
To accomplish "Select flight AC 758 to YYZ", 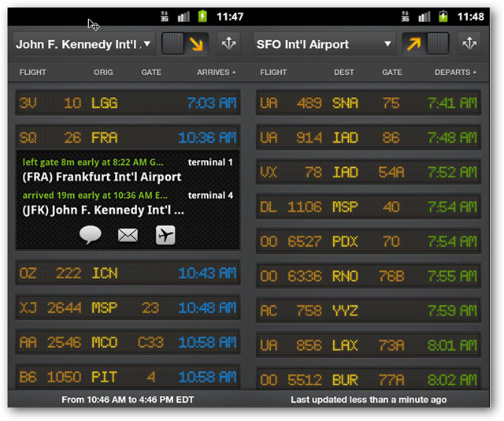I will click(x=369, y=311).
